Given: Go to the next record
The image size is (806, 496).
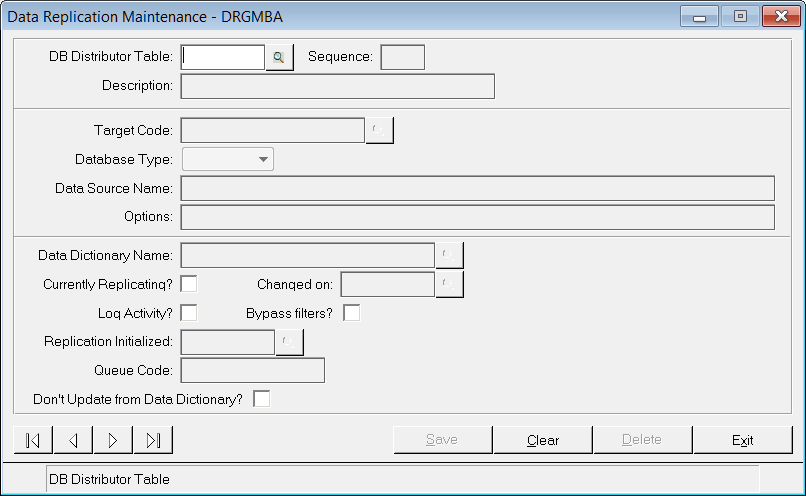Looking at the screenshot, I should tap(113, 440).
